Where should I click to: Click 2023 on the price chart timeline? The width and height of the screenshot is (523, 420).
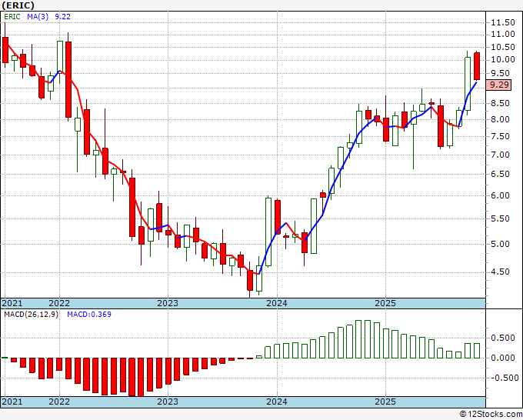[168, 303]
